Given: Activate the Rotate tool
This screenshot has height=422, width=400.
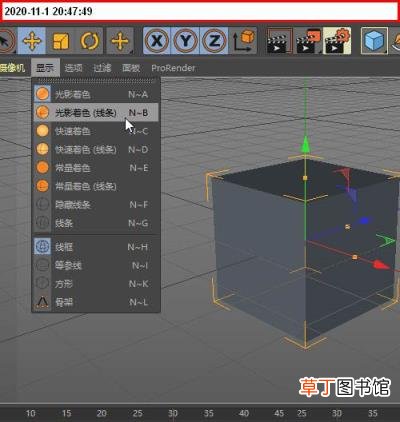Looking at the screenshot, I should [x=89, y=41].
